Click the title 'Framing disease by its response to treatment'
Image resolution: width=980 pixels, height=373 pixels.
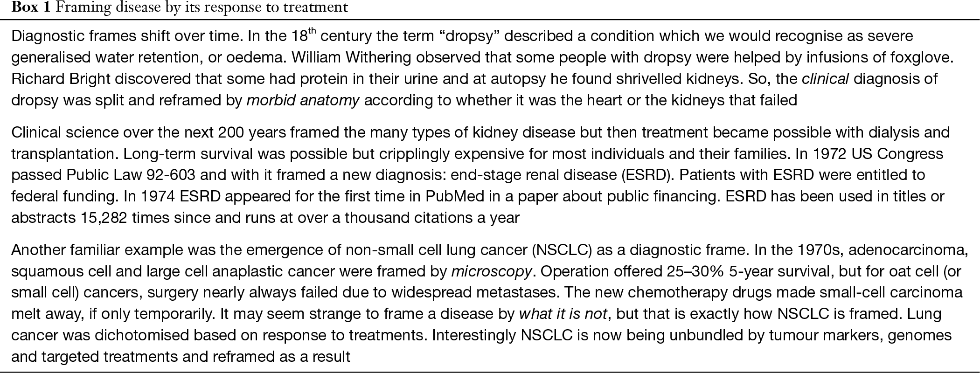pyautogui.click(x=198, y=8)
